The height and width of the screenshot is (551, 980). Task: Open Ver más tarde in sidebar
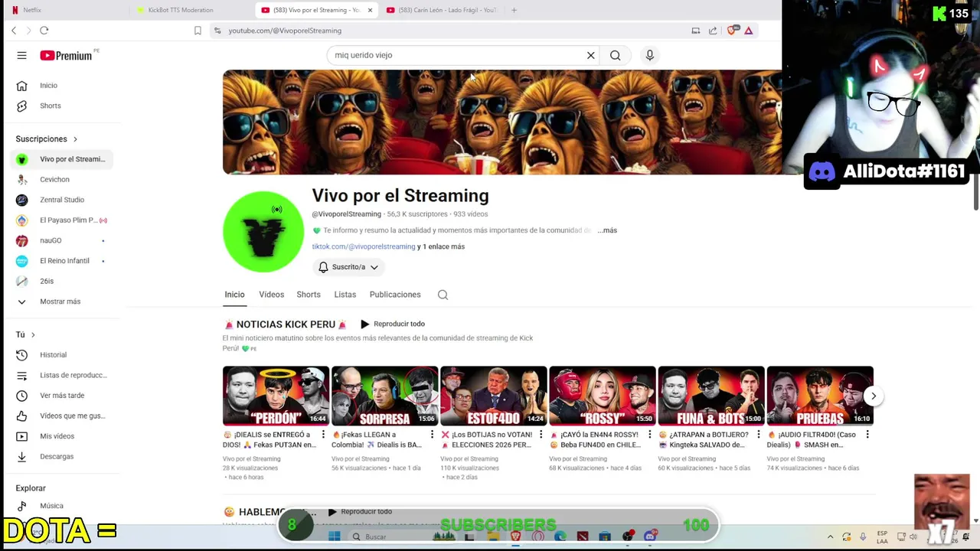click(63, 396)
